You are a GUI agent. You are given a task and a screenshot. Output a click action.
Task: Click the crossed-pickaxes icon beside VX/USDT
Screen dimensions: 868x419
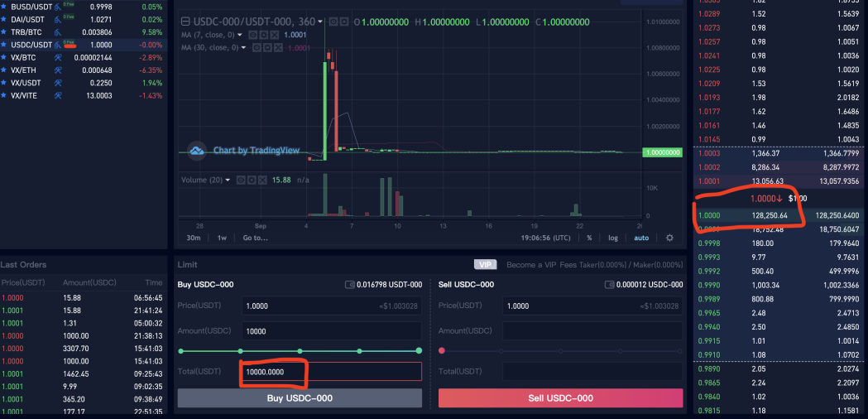[58, 83]
